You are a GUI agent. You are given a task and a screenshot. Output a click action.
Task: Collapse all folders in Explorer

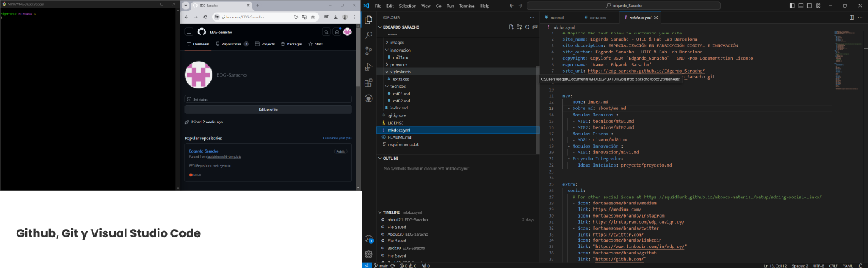click(534, 27)
